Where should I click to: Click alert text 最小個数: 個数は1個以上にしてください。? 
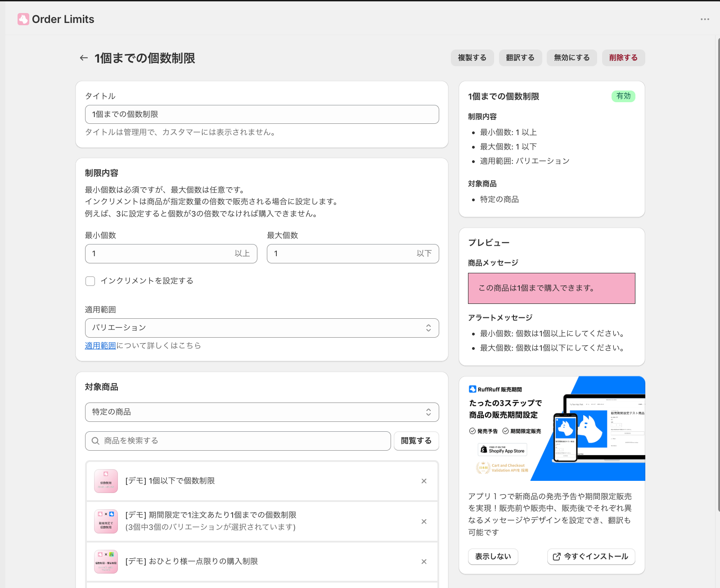point(553,334)
